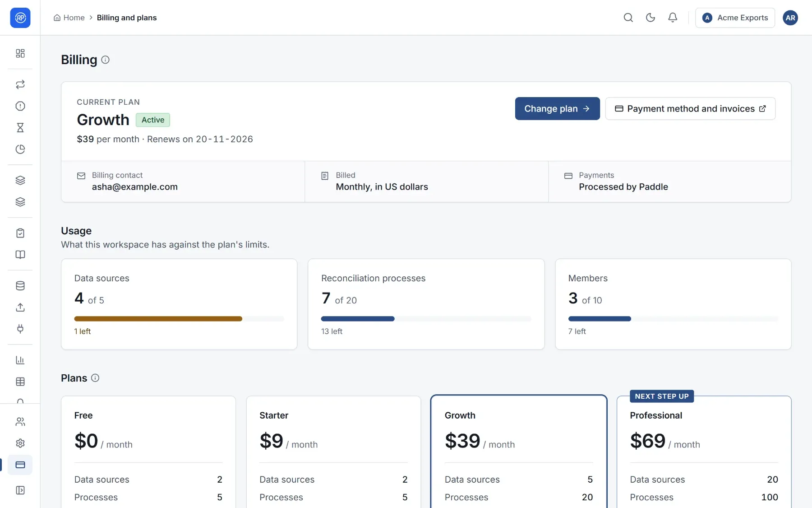The image size is (812, 508).
Task: Click the Billing and plans breadcrumb
Action: pos(127,18)
